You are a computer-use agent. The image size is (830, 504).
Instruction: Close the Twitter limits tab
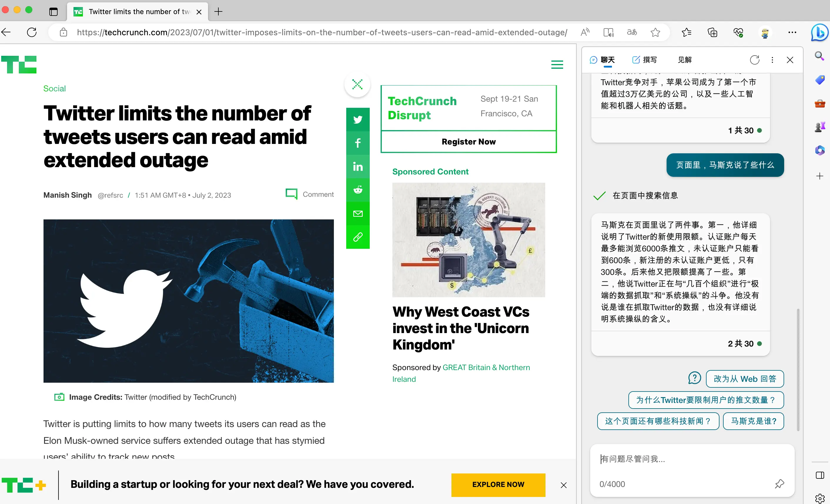[x=199, y=12]
